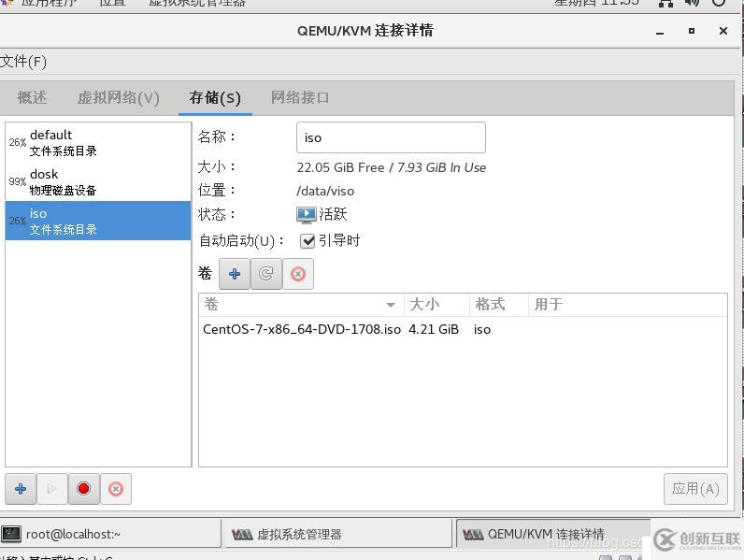Viewport: 744px width, 560px height.
Task: Click the pool name input field
Action: tap(391, 137)
